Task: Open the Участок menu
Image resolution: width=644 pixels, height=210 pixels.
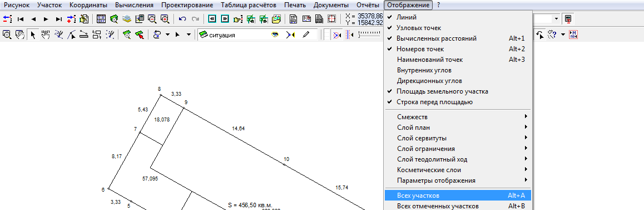Action: 49,6
